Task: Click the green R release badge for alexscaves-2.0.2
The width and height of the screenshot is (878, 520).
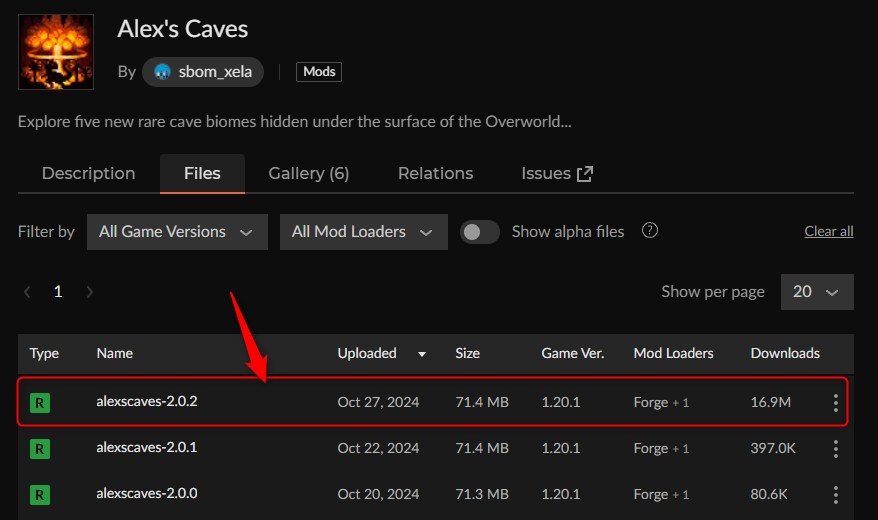Action: coord(40,403)
